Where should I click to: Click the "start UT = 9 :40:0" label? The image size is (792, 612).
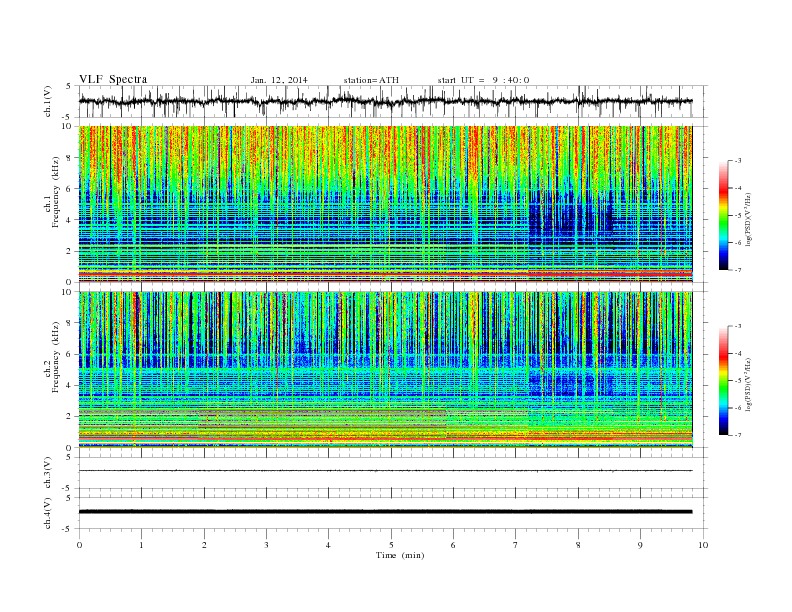pyautogui.click(x=483, y=80)
